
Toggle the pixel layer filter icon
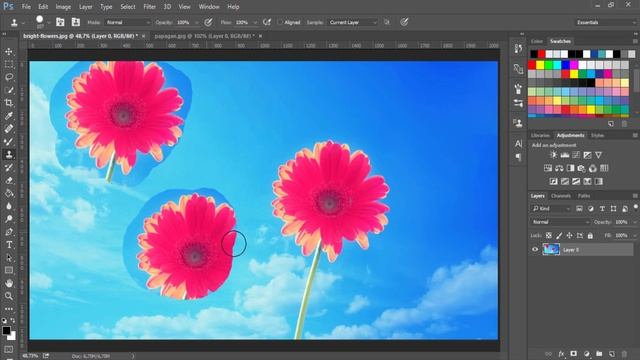[579, 209]
